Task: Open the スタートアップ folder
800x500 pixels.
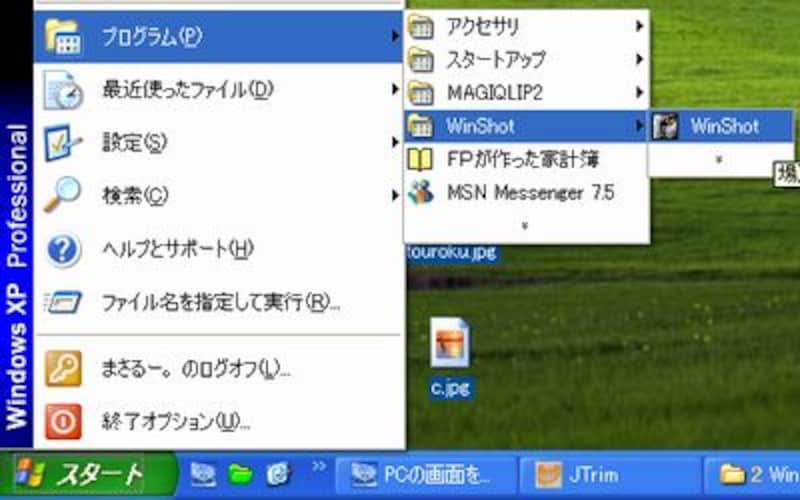Action: 526,60
